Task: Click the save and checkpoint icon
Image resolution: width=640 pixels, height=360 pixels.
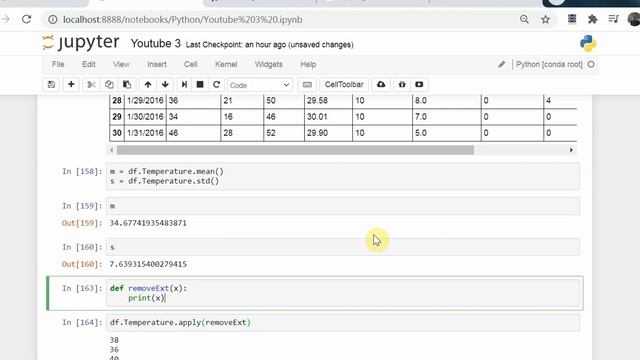Action: [51, 84]
